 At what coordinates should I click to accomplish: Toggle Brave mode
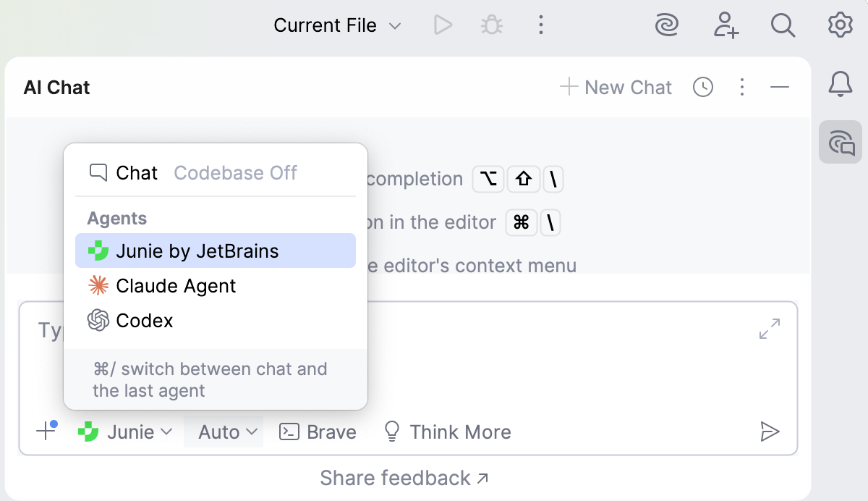pos(318,432)
